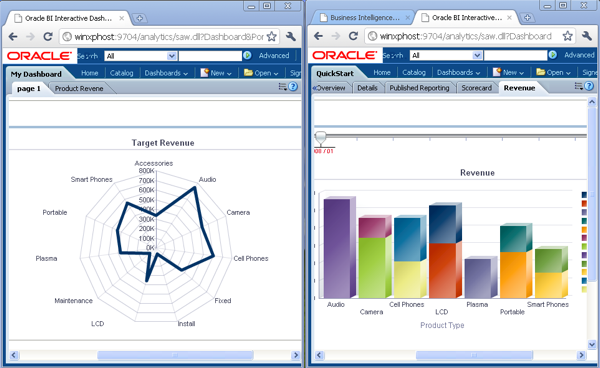Image resolution: width=600 pixels, height=368 pixels.
Task: Click the date slider thumb above Revenue chart
Action: pos(321,138)
